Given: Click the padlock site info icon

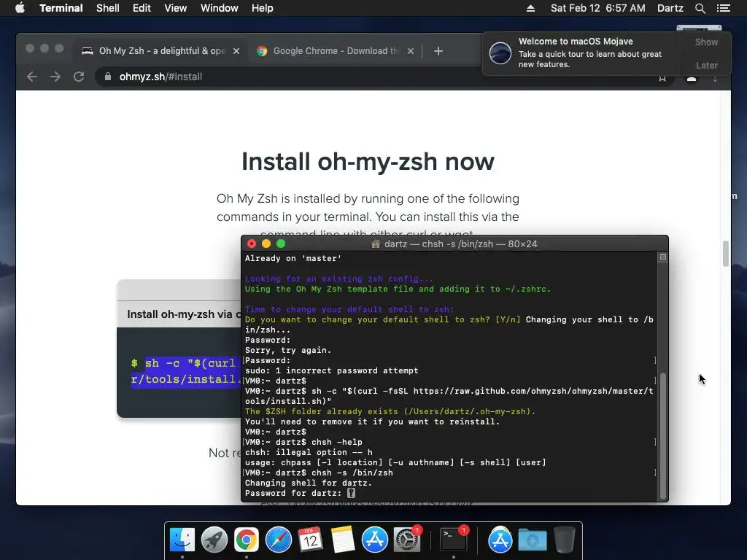Looking at the screenshot, I should [108, 77].
